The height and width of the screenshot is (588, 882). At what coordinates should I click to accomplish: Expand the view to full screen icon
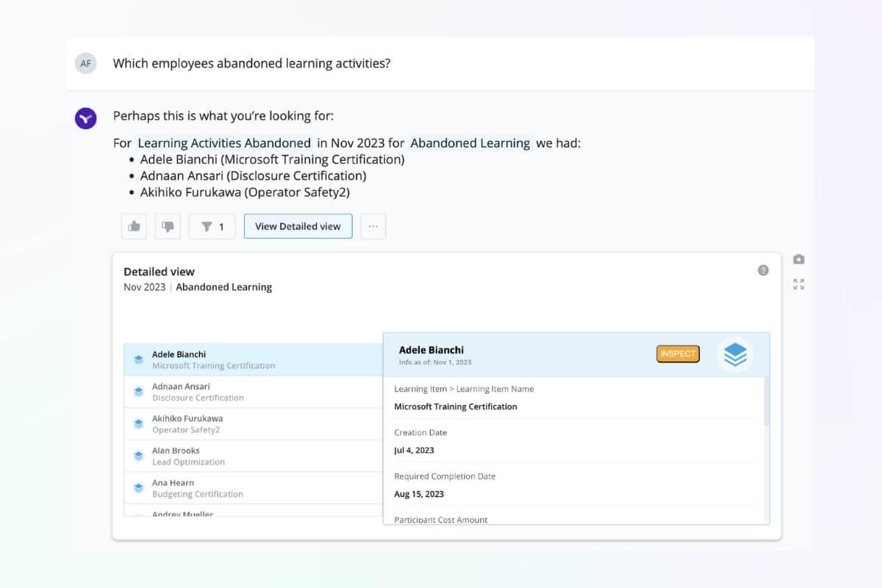point(799,284)
